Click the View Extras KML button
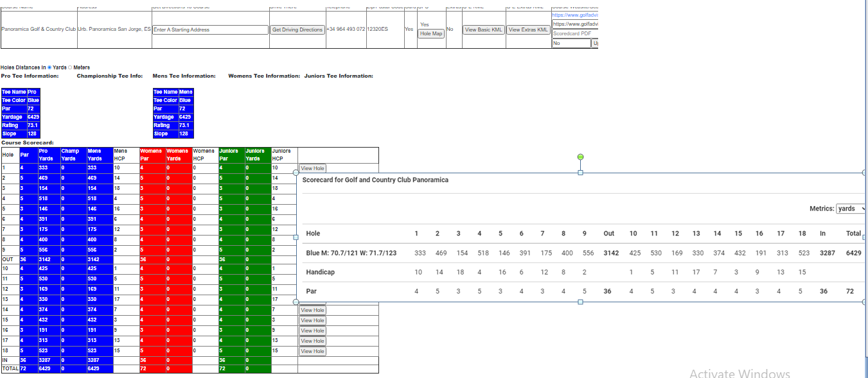Viewport: 868px width, 378px height. point(528,30)
